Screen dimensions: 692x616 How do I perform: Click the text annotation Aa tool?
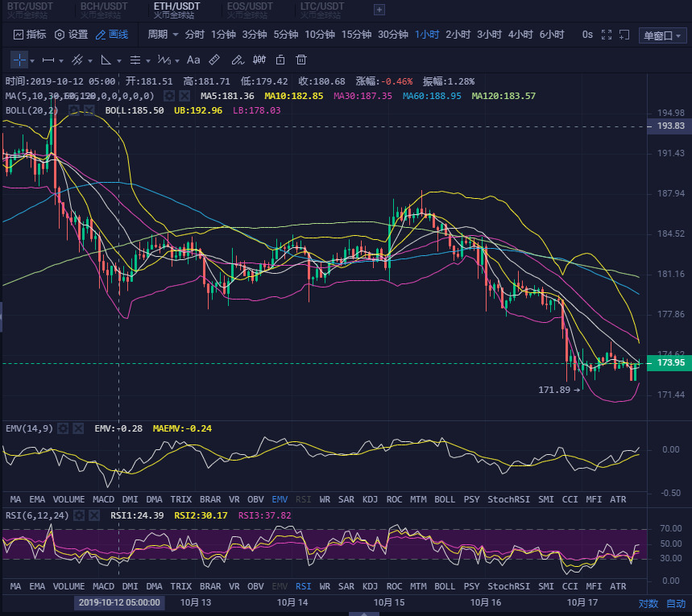click(x=193, y=60)
